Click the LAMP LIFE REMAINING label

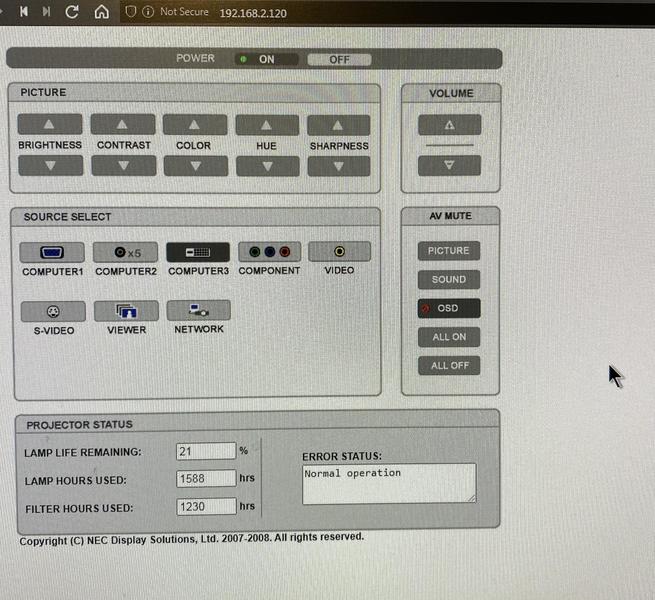click(83, 453)
